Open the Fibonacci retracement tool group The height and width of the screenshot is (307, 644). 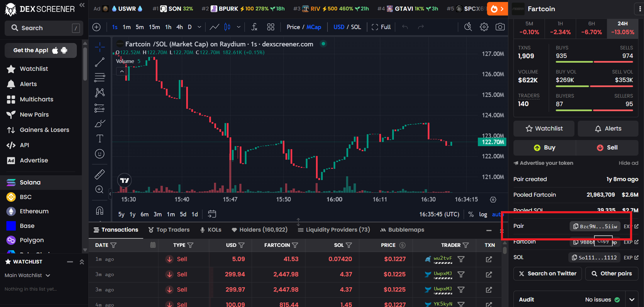pos(100,78)
